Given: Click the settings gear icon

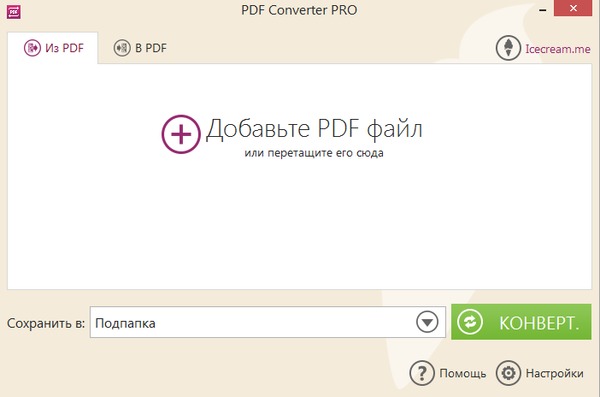Looking at the screenshot, I should (508, 372).
